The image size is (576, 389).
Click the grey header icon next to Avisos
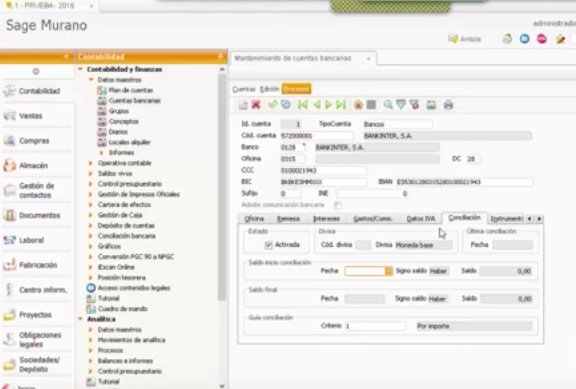click(x=507, y=39)
